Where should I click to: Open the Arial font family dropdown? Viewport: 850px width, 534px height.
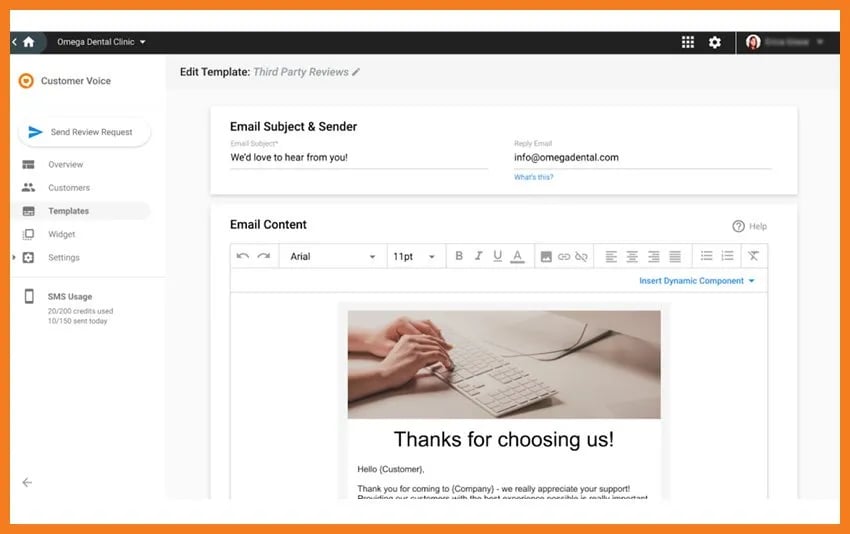click(x=331, y=257)
